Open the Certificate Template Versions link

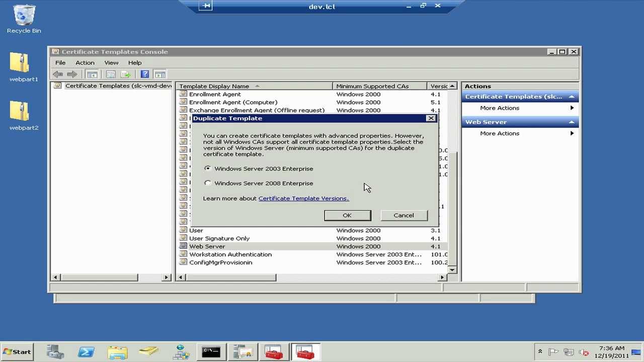(x=303, y=198)
